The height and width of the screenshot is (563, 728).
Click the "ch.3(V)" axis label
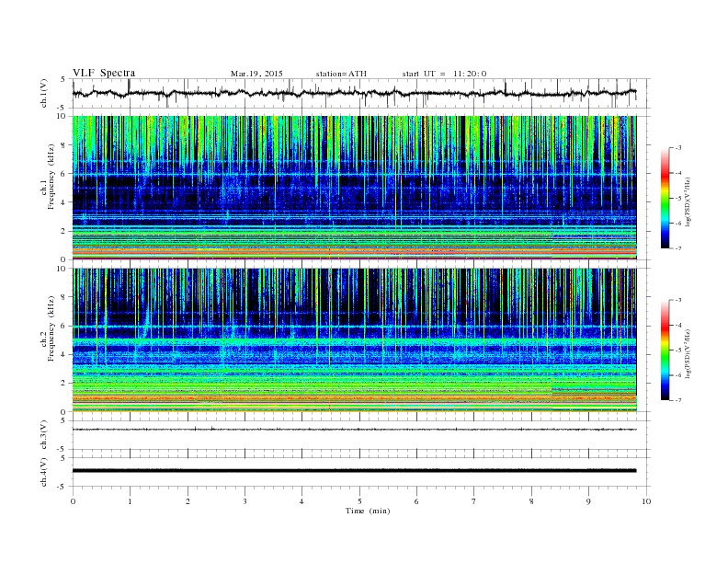44,435
